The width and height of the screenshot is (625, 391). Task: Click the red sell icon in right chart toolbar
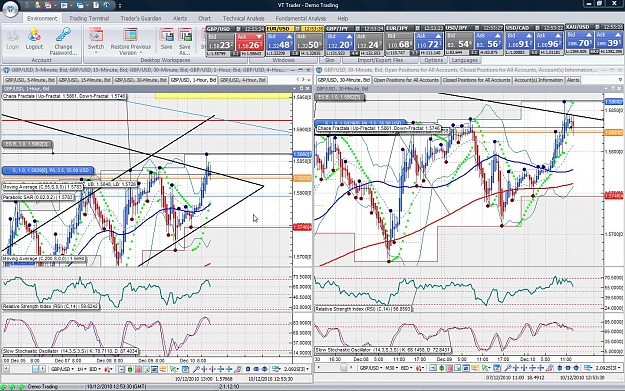pyautogui.click(x=450, y=368)
